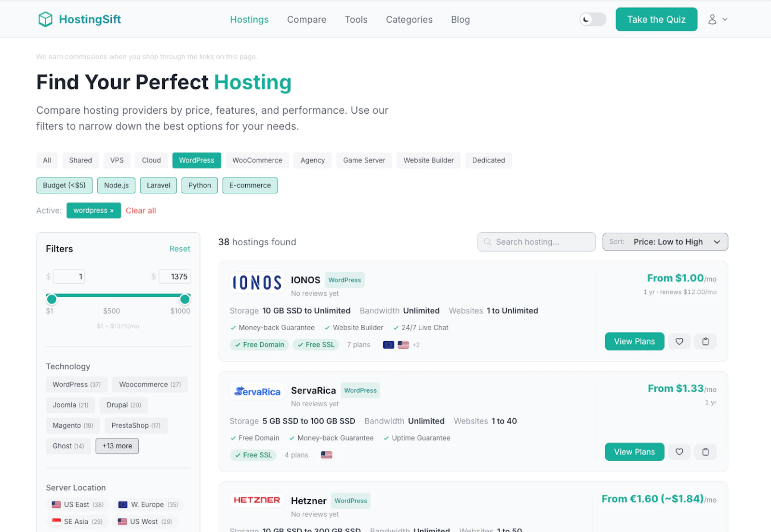Image resolution: width=771 pixels, height=532 pixels.
Task: Select the Cloud category tab
Action: 151,160
